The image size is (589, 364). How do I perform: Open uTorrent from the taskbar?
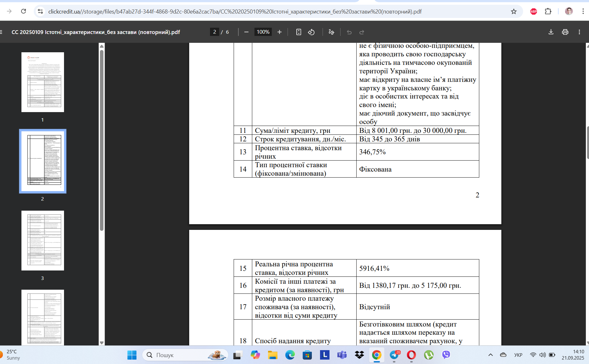pos(429,355)
